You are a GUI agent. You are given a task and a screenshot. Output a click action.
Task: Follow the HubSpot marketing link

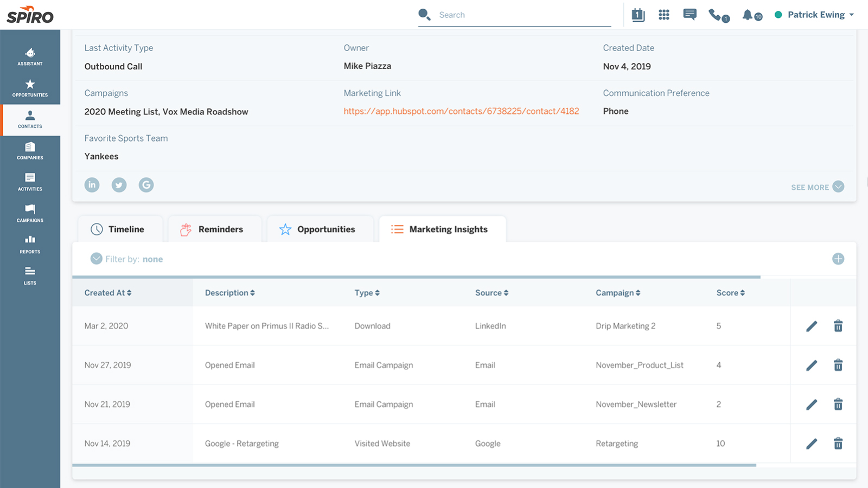point(461,111)
